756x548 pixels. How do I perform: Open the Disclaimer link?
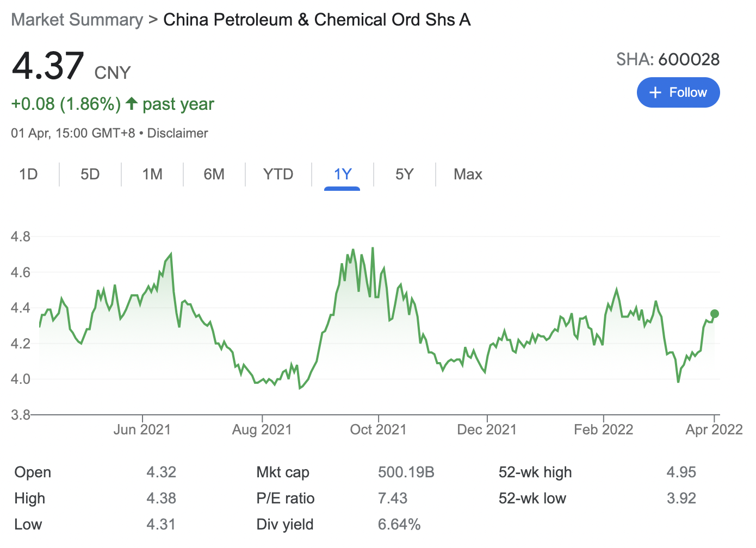pyautogui.click(x=177, y=133)
